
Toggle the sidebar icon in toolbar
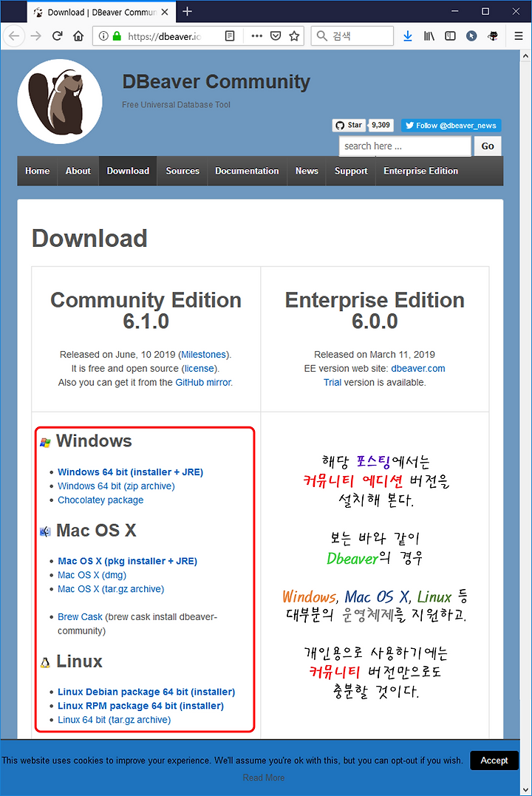coord(450,36)
